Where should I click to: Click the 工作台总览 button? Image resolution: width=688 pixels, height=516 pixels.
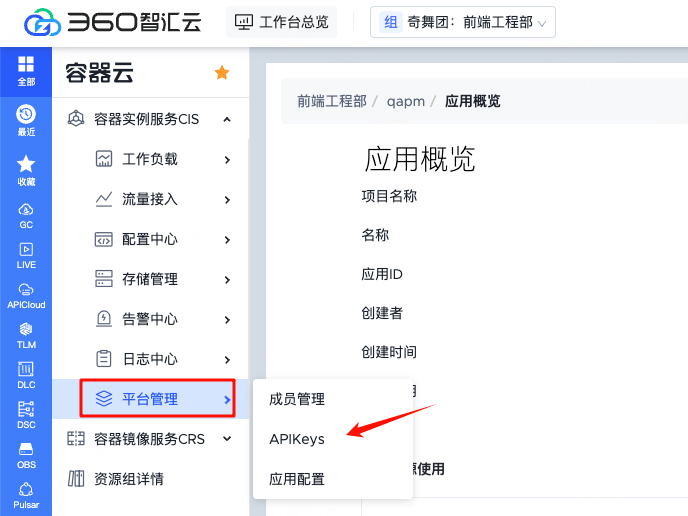click(281, 22)
